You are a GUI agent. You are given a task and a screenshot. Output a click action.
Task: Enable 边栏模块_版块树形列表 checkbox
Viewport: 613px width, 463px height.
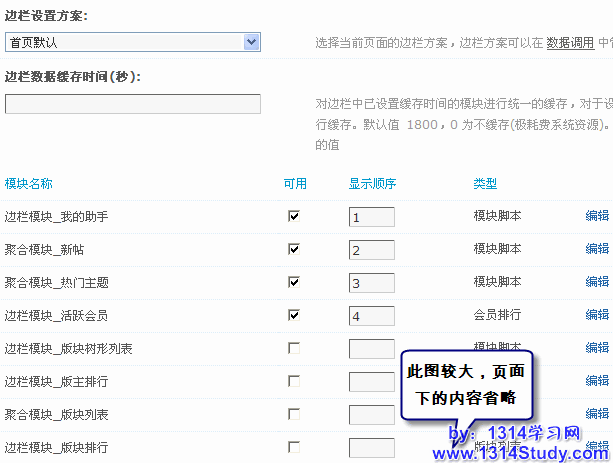click(294, 348)
